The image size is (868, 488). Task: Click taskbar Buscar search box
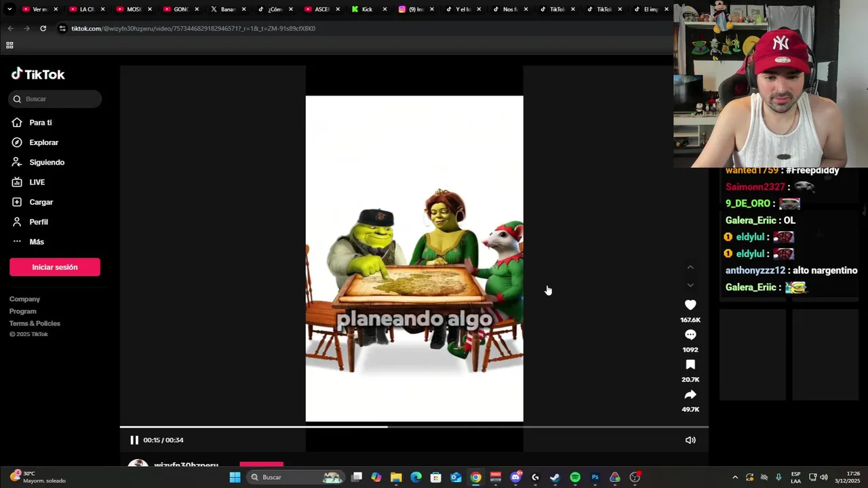[x=294, y=477]
